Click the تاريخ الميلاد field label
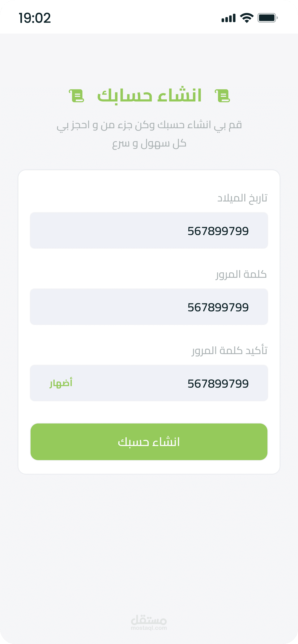 click(242, 198)
